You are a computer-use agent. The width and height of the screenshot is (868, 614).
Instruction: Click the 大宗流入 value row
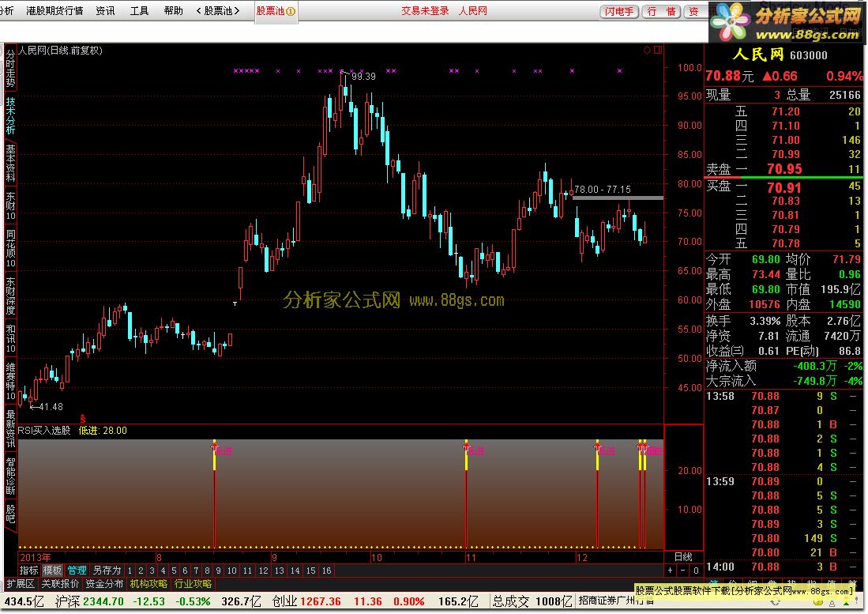(x=783, y=381)
